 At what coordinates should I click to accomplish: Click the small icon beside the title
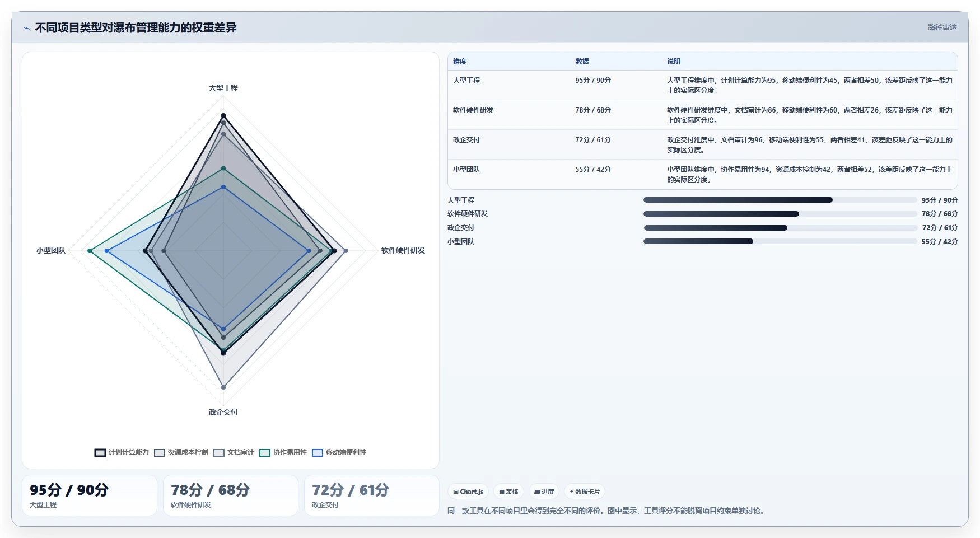(x=26, y=28)
